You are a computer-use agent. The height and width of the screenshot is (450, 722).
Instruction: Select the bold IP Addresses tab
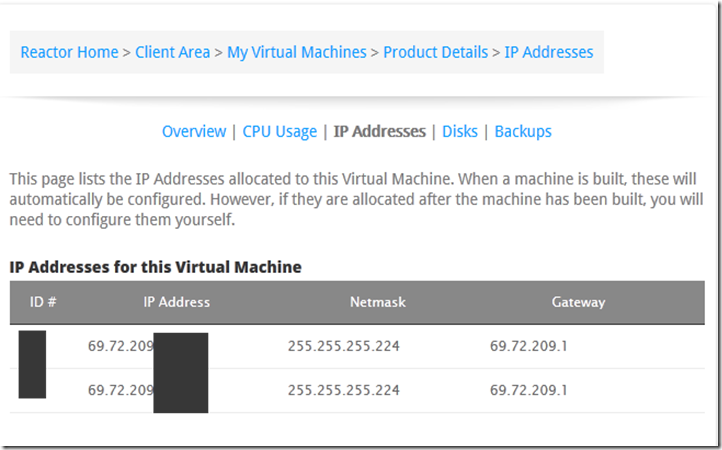379,131
